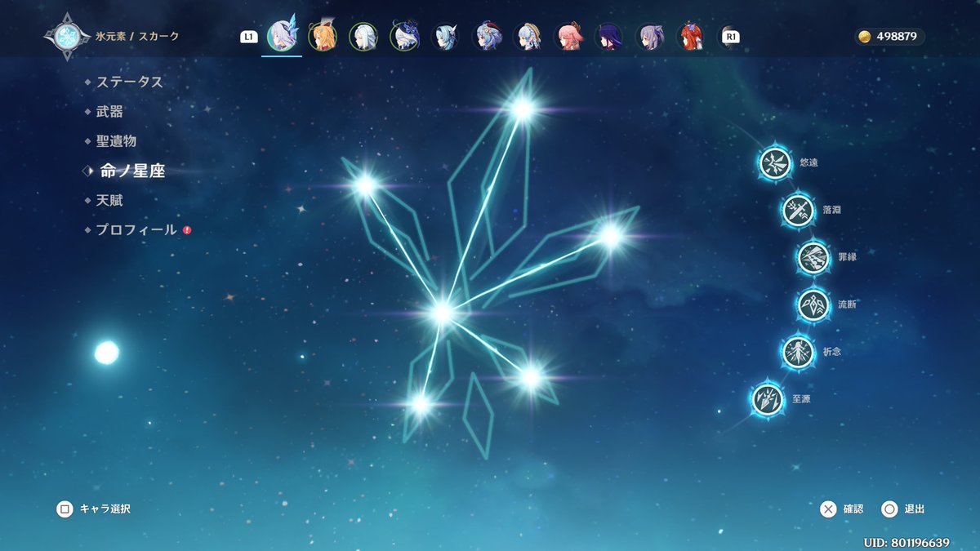Click the Mora coin icon
This screenshot has height=551, width=980.
(864, 37)
